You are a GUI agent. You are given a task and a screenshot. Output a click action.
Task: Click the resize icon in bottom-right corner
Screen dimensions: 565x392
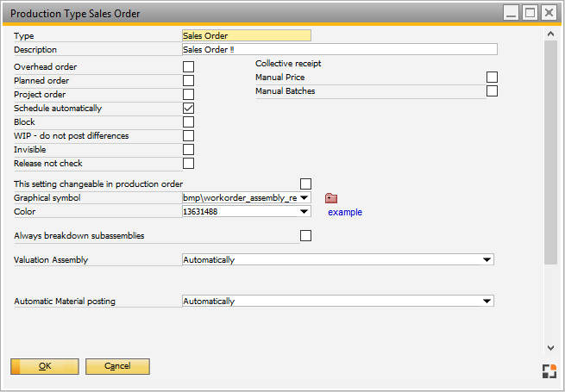pos(549,371)
